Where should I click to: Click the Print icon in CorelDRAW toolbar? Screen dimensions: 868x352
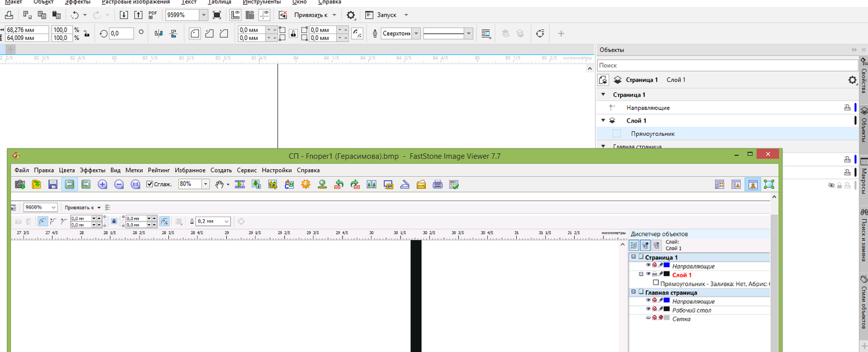point(10,14)
